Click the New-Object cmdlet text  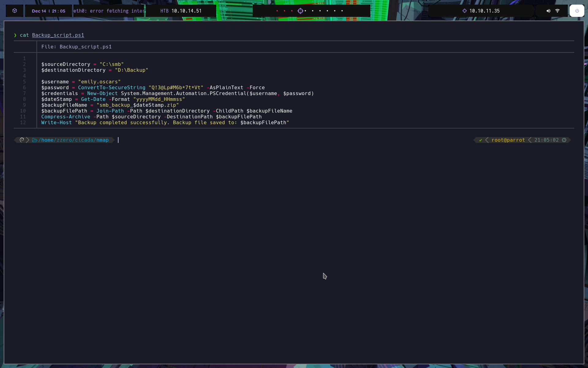point(103,94)
